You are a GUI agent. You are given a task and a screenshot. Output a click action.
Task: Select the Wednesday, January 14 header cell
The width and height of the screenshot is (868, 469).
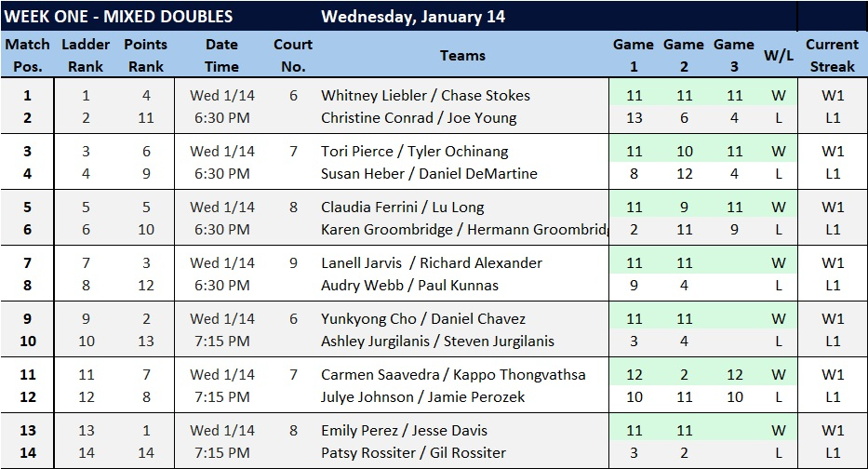[413, 17]
